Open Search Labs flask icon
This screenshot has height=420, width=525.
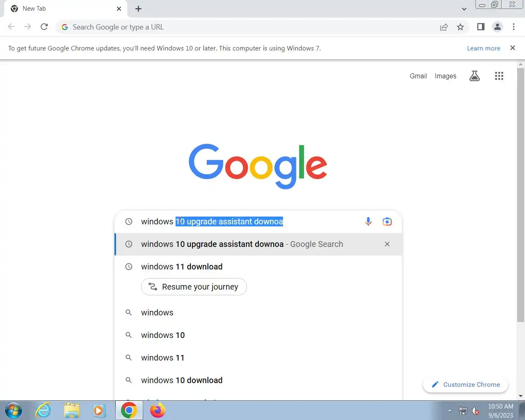(x=474, y=76)
